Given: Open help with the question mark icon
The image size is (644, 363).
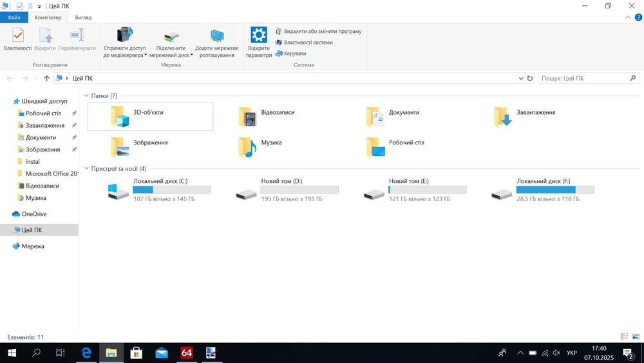Looking at the screenshot, I should click(x=638, y=17).
